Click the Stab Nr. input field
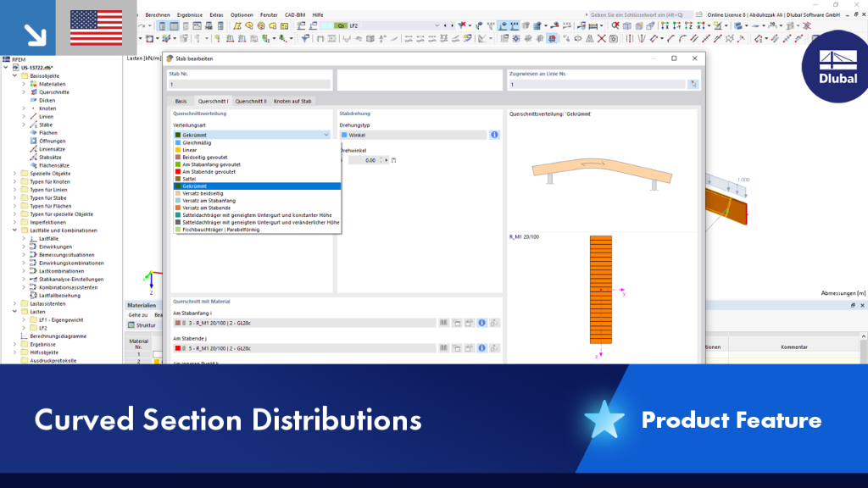 coord(250,84)
